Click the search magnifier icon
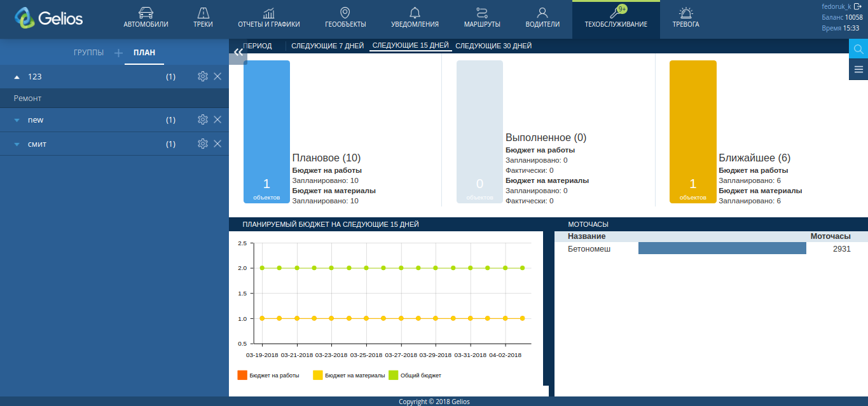The height and width of the screenshot is (406, 868). 858,49
